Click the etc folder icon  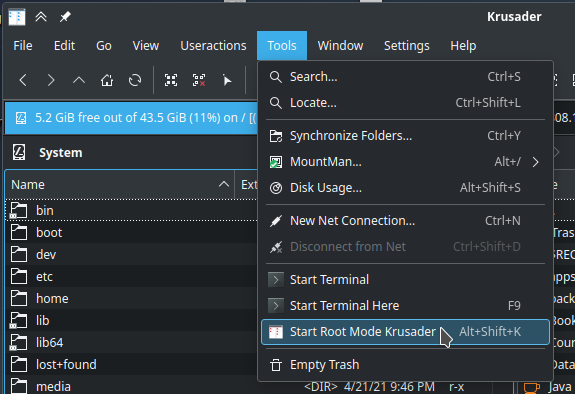pyautogui.click(x=18, y=276)
